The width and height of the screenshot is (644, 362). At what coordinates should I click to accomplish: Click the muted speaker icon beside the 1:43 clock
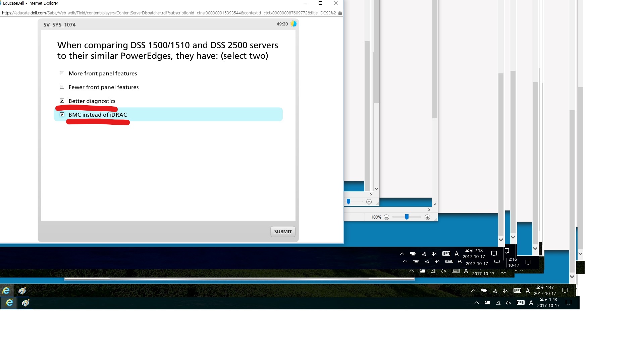[x=508, y=303]
